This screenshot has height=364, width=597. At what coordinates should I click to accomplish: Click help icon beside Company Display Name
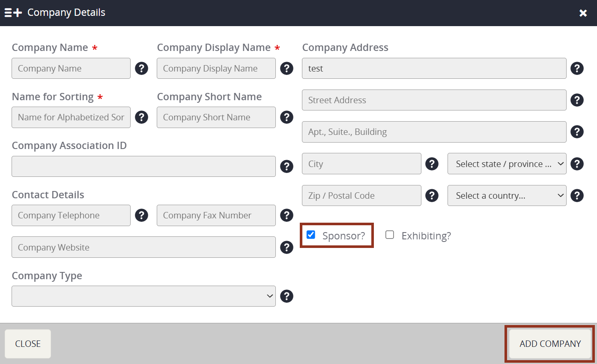click(287, 69)
